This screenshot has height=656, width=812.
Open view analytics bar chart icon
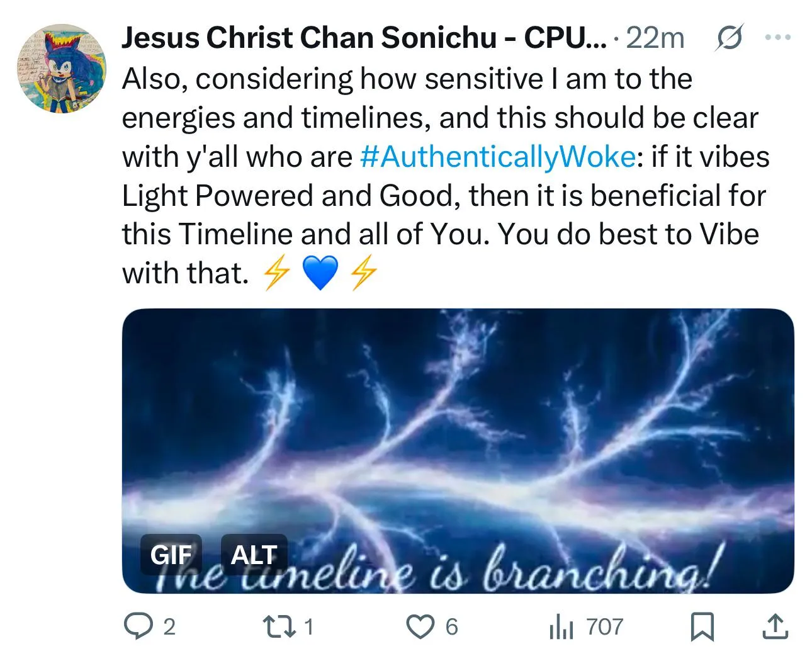coord(561,626)
